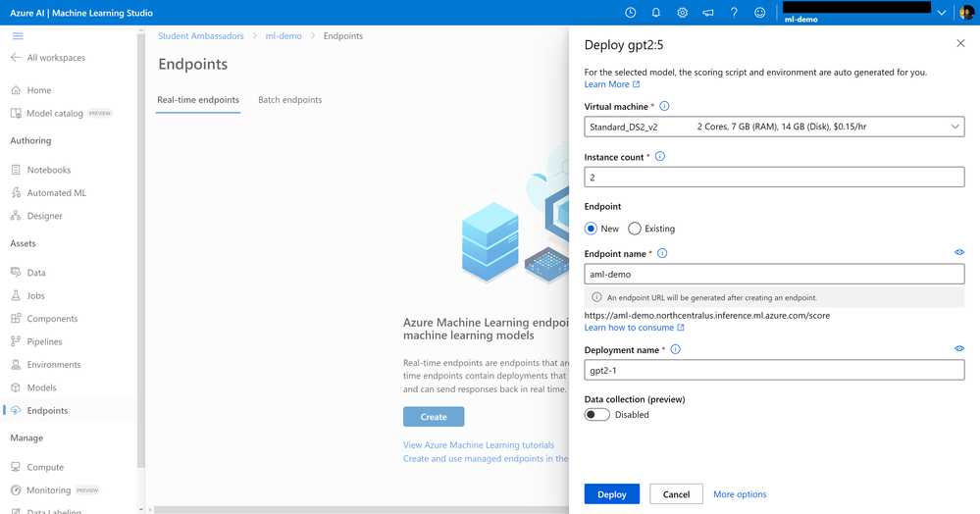Open the notifications bell
This screenshot has height=514, width=980.
coord(656,13)
